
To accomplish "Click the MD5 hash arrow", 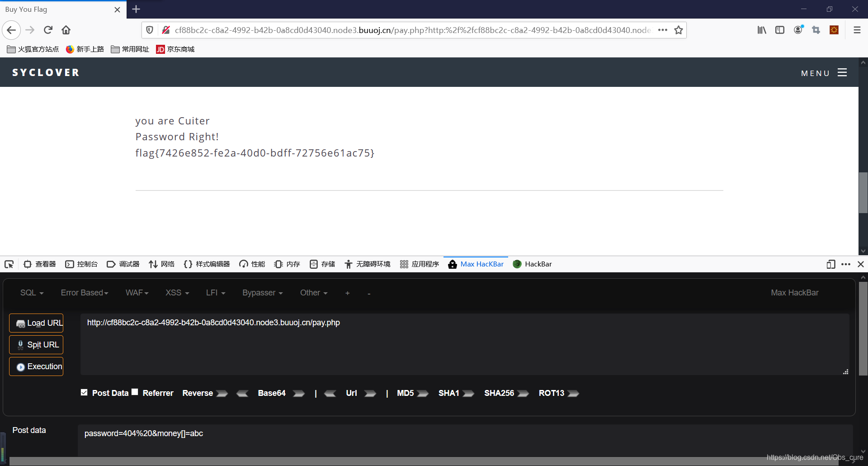I will coord(423,394).
